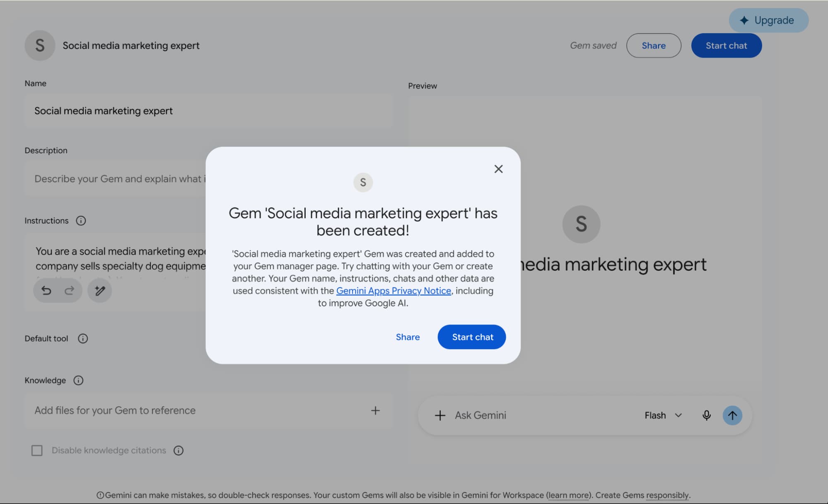Click Share in the dialog
828x504 pixels.
tap(408, 337)
